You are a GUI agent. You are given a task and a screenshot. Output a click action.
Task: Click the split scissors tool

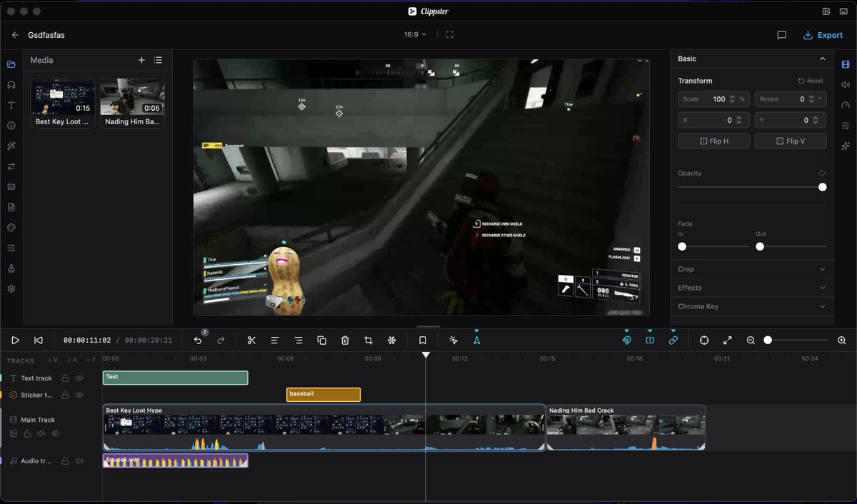251,341
